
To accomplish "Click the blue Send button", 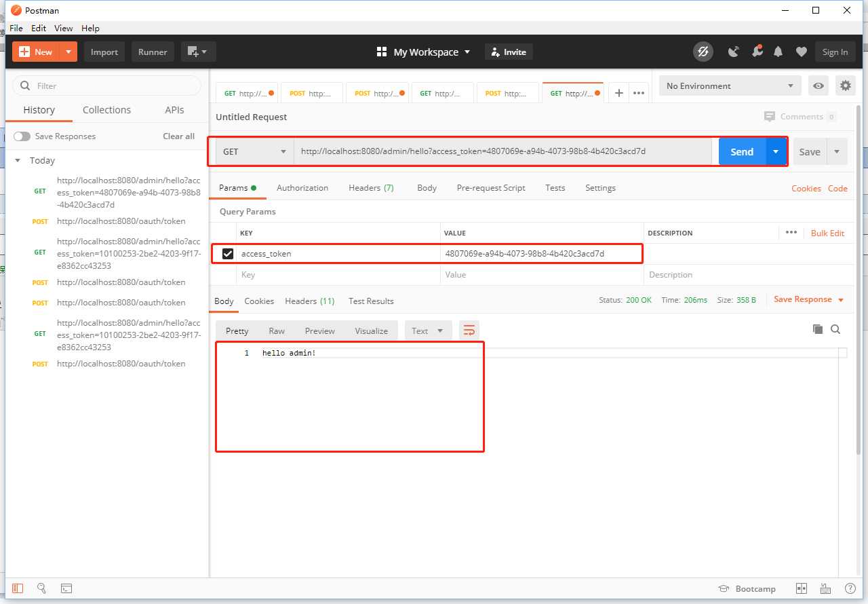I will coord(742,151).
